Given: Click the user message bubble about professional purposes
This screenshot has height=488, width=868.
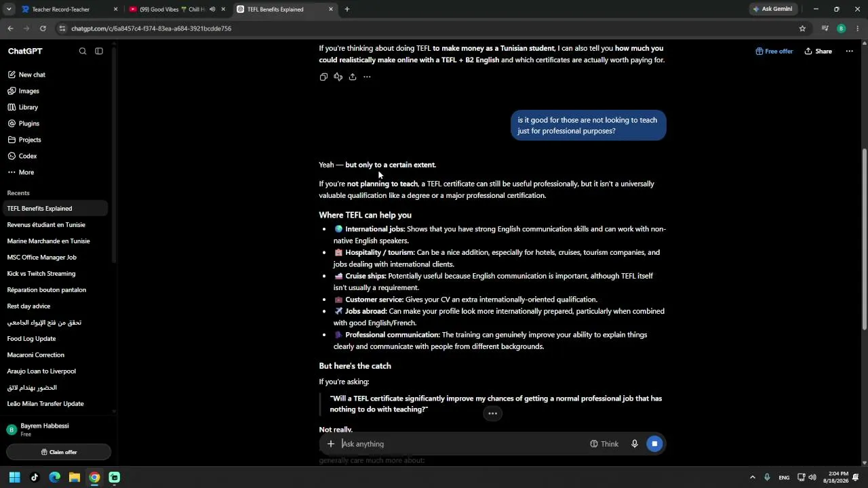Looking at the screenshot, I should coord(588,125).
